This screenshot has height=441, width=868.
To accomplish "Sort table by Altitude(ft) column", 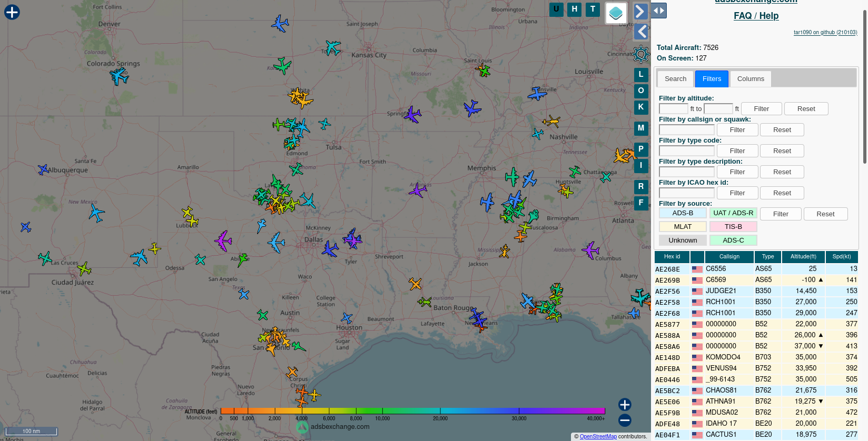I will point(803,257).
